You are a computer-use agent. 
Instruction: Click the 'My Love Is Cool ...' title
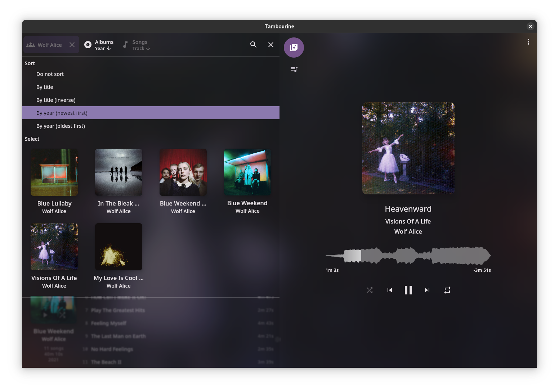pyautogui.click(x=118, y=278)
